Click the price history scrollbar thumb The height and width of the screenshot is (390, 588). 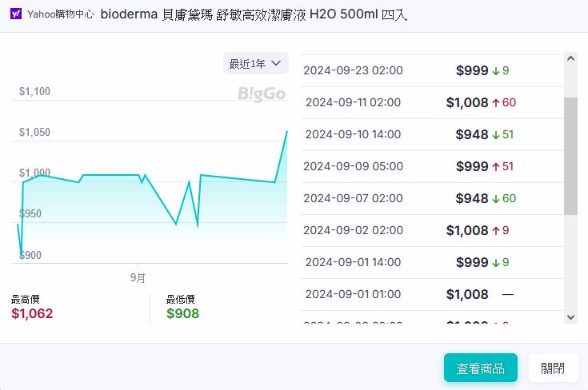point(570,156)
